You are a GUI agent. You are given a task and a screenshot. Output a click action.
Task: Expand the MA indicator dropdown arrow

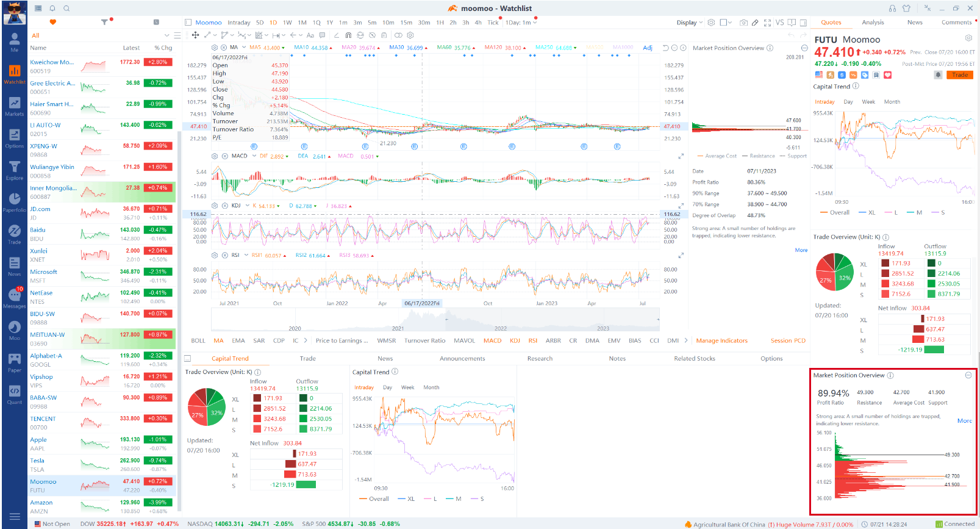pos(244,47)
